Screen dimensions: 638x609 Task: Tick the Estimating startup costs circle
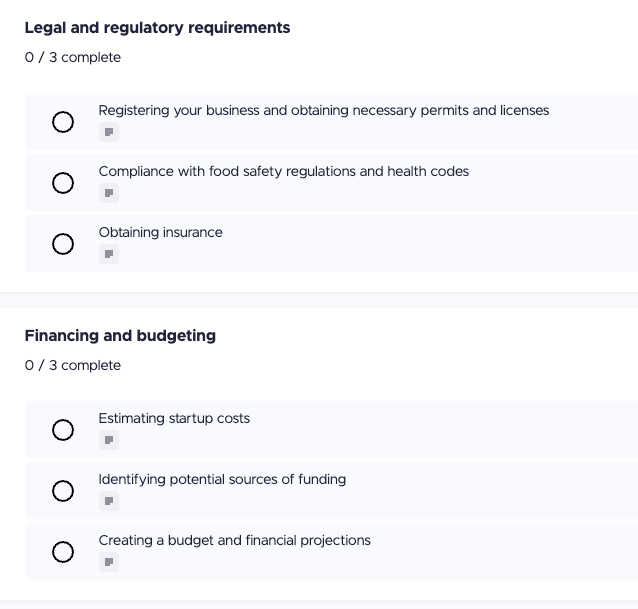pos(63,430)
